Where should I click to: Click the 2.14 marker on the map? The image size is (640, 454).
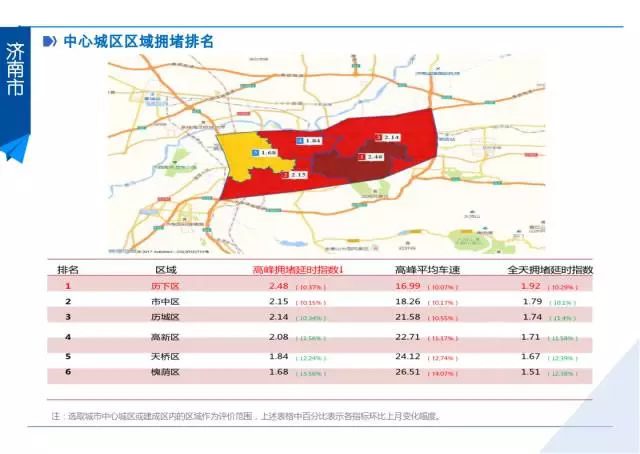click(387, 136)
